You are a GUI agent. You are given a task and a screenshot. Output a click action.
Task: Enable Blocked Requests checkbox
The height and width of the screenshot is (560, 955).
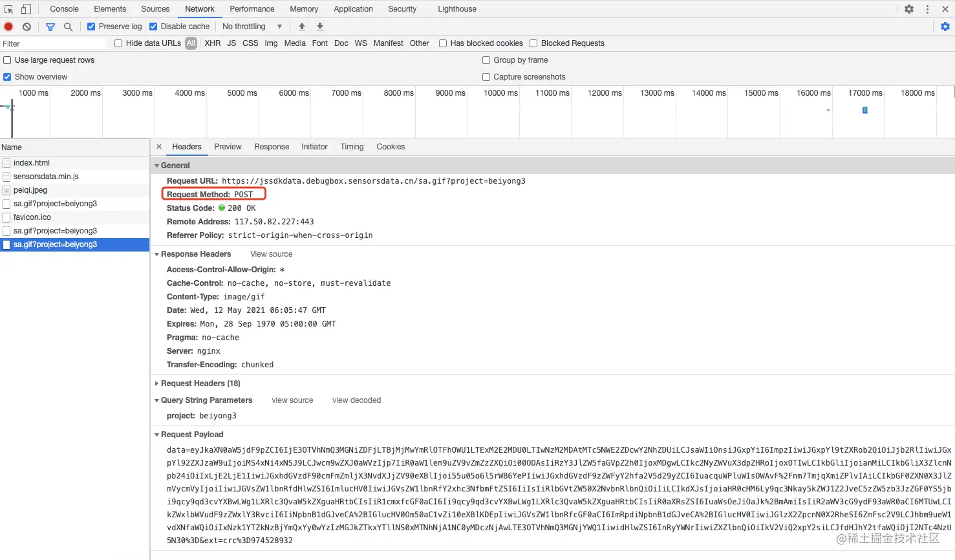(533, 43)
